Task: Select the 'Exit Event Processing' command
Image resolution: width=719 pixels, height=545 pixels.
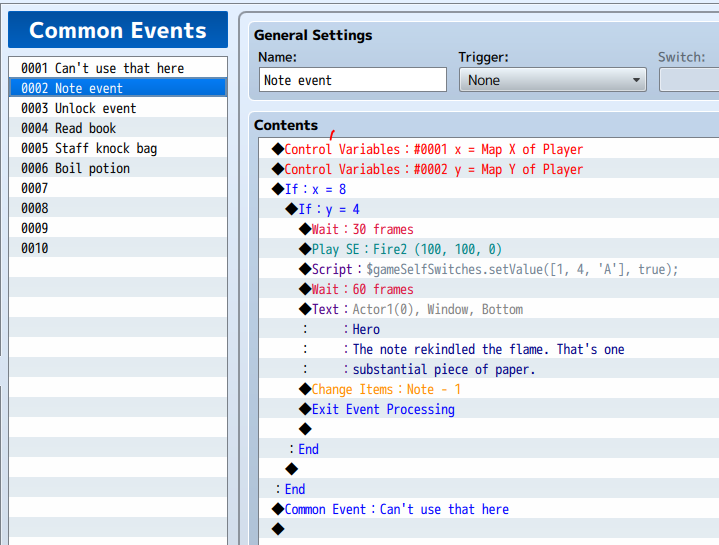Action: click(x=383, y=409)
